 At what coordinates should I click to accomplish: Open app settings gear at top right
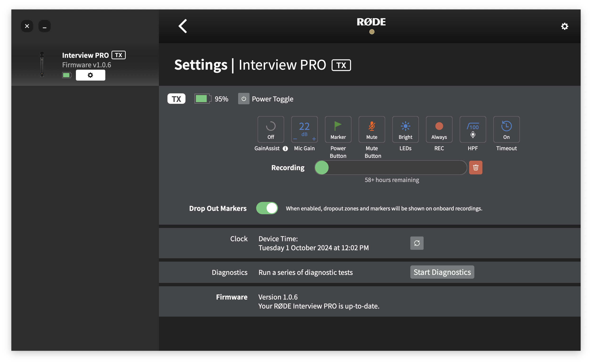(x=564, y=26)
